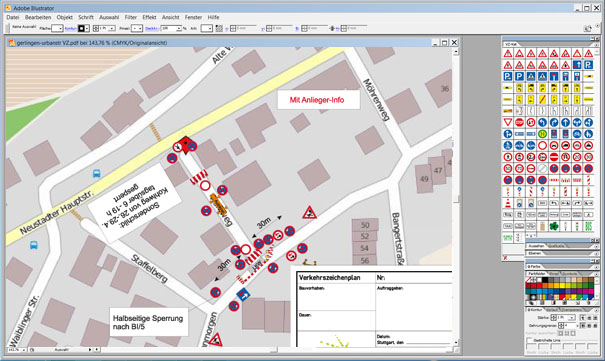
Task: Click the opacity value field in control bar
Action: (x=168, y=28)
